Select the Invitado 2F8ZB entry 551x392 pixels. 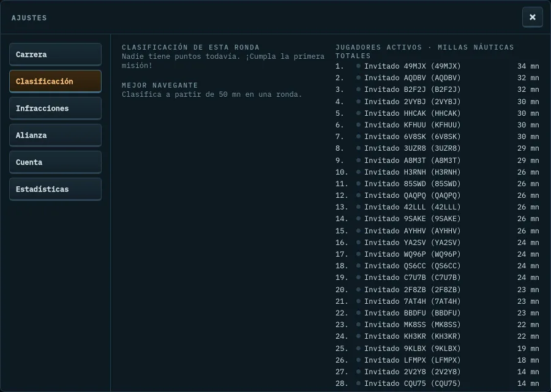(437, 289)
